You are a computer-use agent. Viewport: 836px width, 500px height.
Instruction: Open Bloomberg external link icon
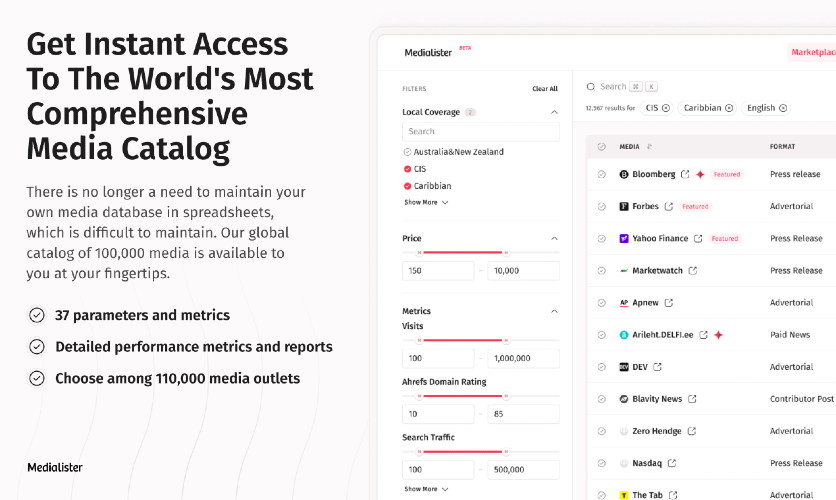[x=685, y=174]
